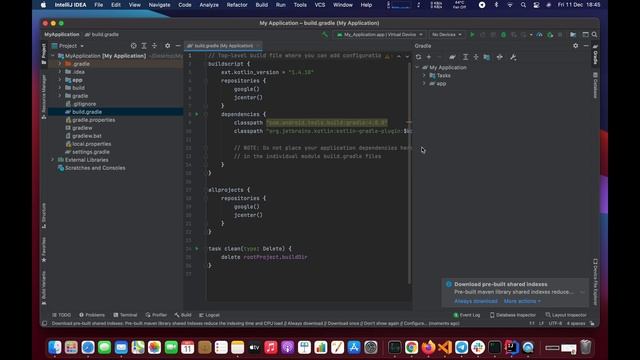
Task: Click run gutter icon beside task clean
Action: [x=197, y=248]
